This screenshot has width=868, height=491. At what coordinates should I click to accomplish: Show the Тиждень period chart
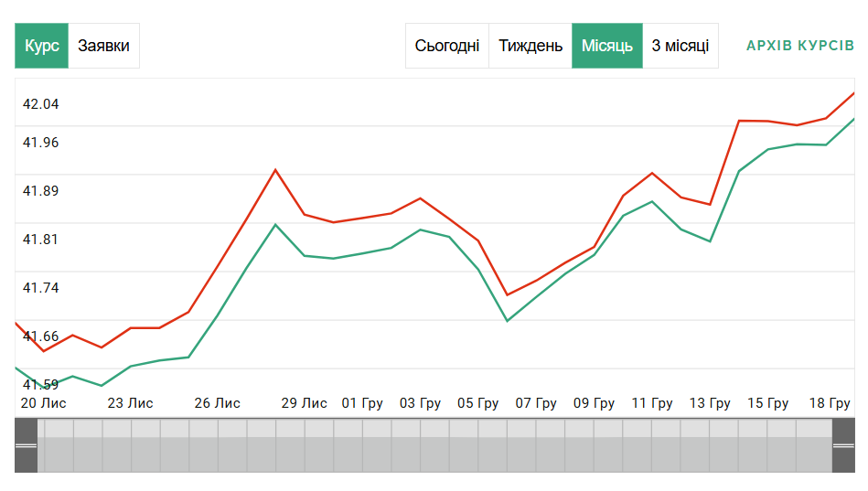tap(530, 46)
